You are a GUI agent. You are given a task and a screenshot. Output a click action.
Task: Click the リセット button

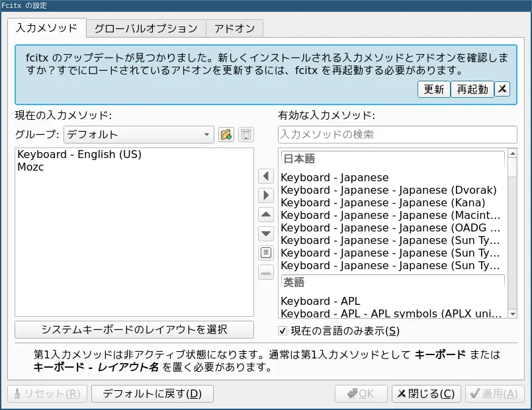click(x=47, y=393)
